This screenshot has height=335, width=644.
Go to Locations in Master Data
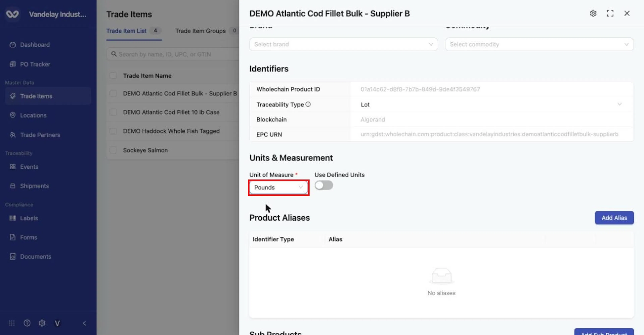pyautogui.click(x=33, y=115)
